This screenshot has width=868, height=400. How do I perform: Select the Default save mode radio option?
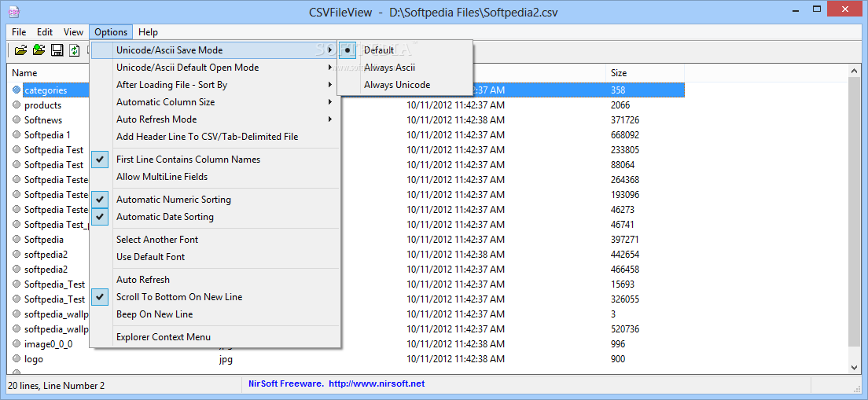click(405, 50)
